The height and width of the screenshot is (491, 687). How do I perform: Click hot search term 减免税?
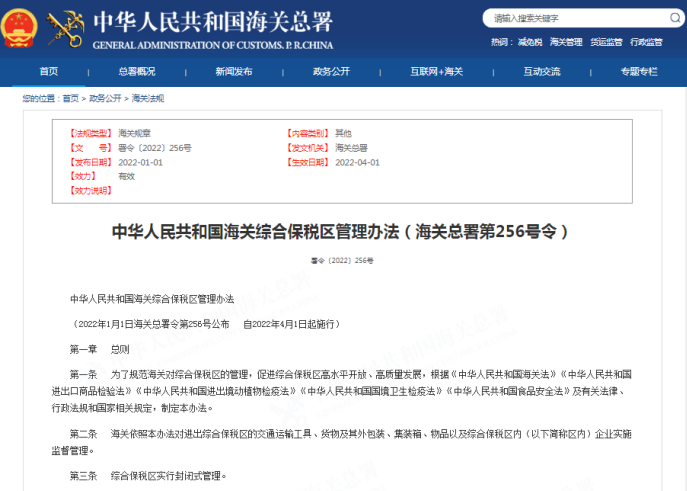(x=530, y=42)
